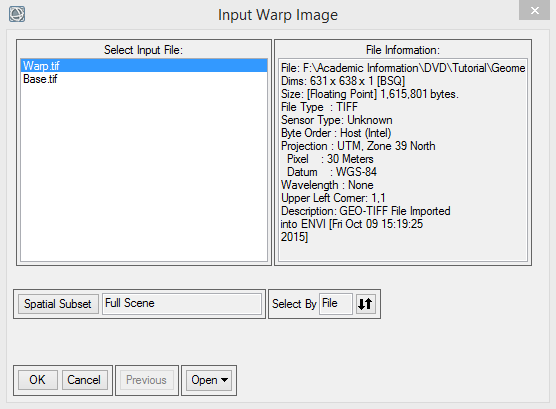The height and width of the screenshot is (409, 556).
Task: Cancel the Input Warp Image dialog
Action: coord(84,380)
